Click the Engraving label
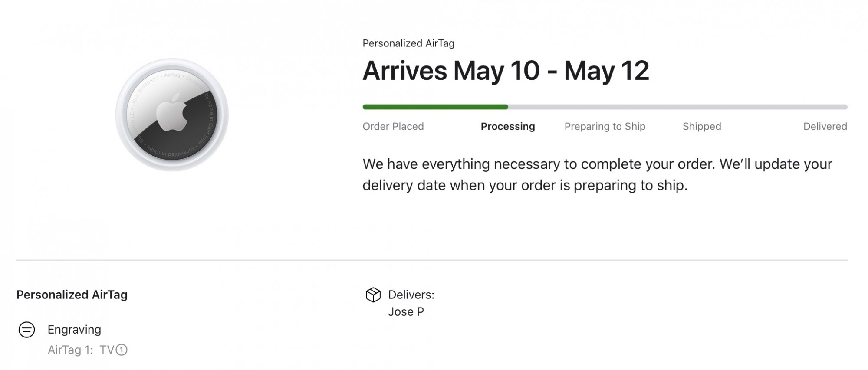The height and width of the screenshot is (370, 868). (74, 330)
